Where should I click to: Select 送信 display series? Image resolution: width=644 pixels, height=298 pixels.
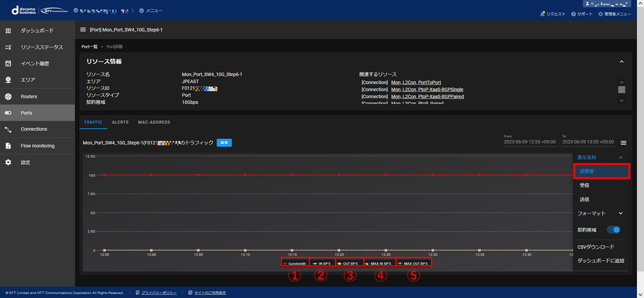pyautogui.click(x=601, y=199)
